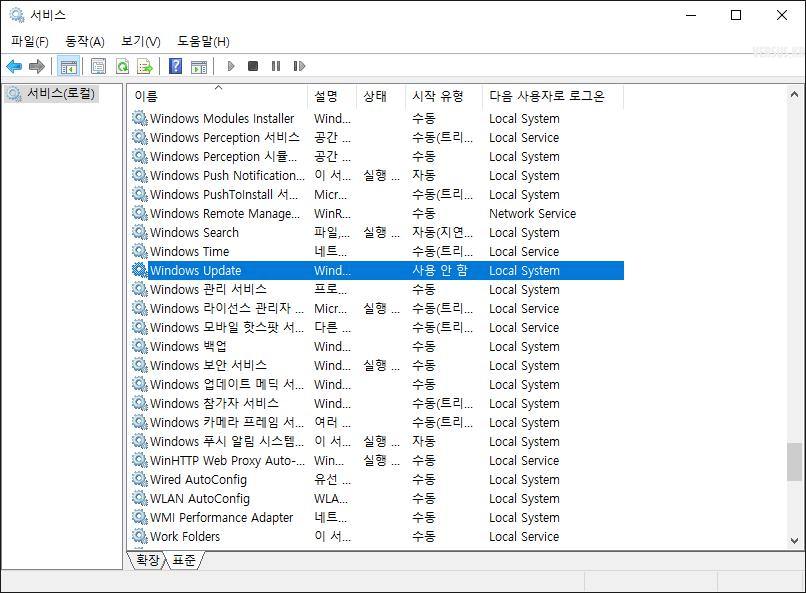Select the Wired AutoConfig service

coord(377,479)
